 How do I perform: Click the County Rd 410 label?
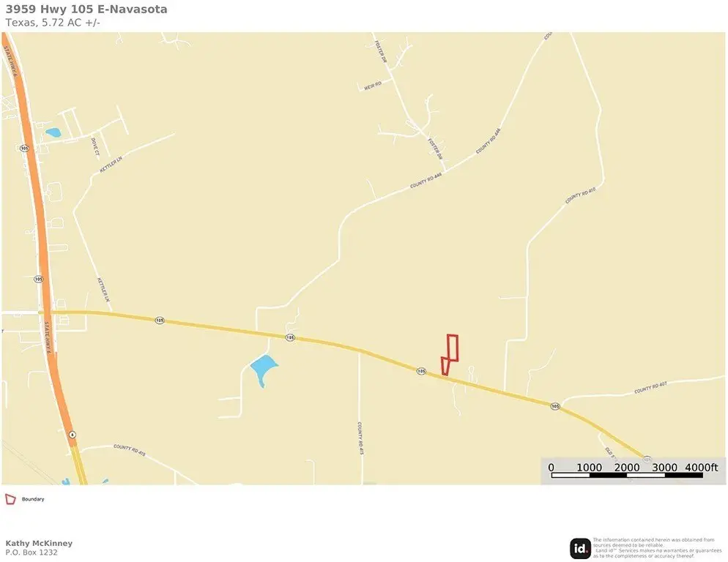(x=580, y=195)
